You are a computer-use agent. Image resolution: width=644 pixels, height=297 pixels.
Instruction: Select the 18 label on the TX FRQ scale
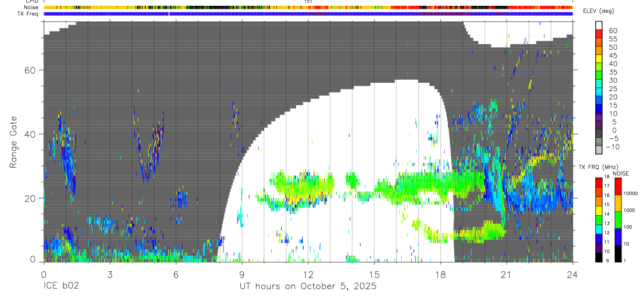point(607,177)
